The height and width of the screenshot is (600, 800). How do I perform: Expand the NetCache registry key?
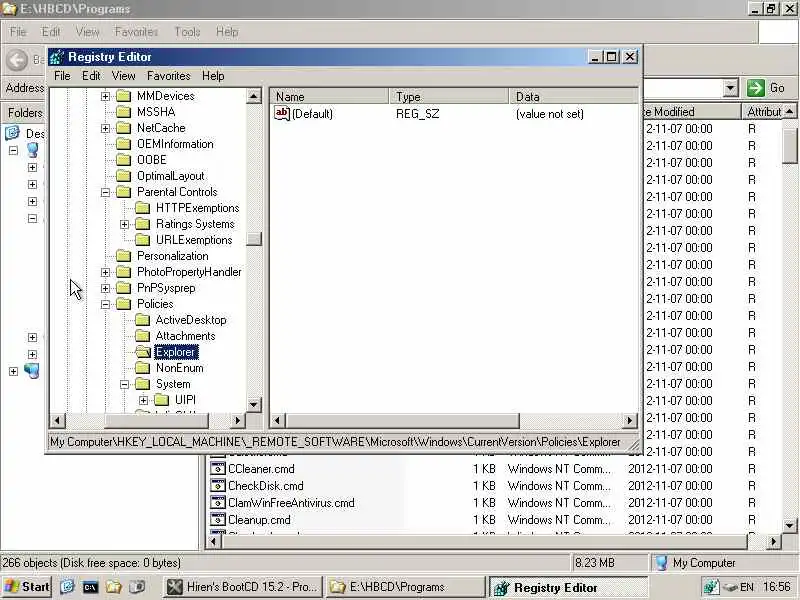coord(105,128)
